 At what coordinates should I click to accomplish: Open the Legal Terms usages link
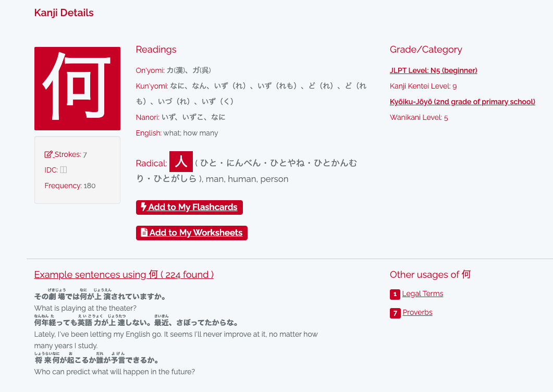[x=423, y=293]
